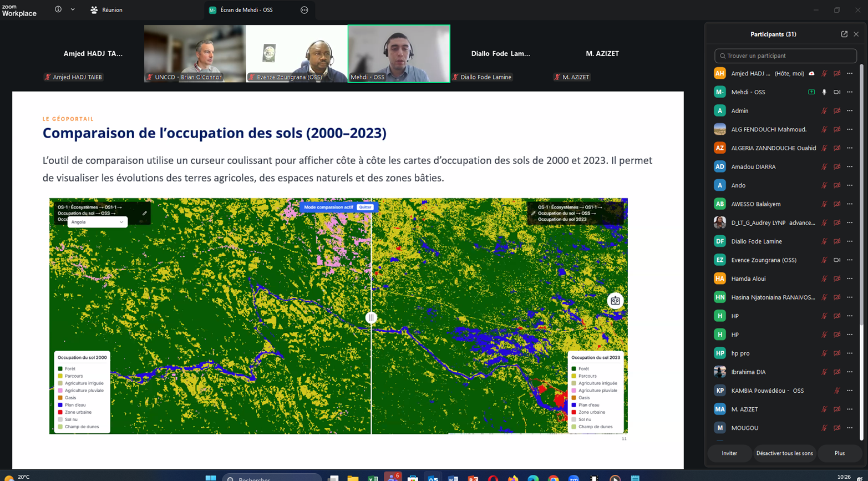Open Zoom from the taskbar
The height and width of the screenshot is (481, 868).
(x=573, y=478)
